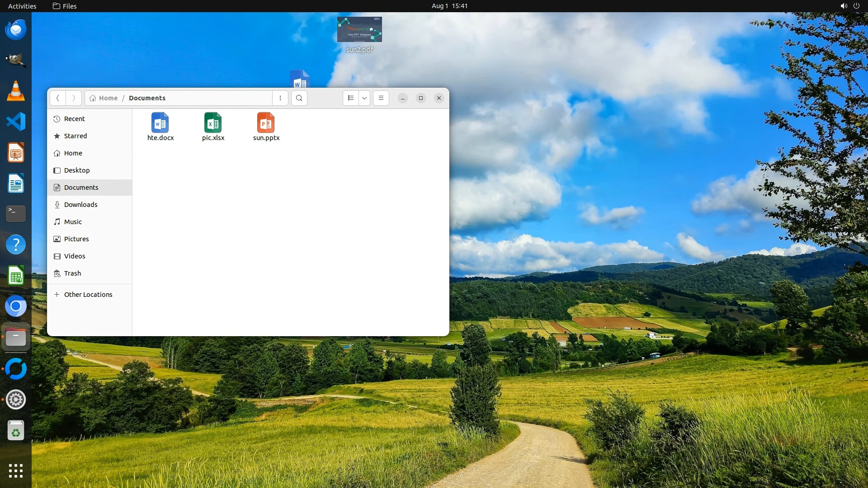Expand the view options dropdown arrow
Viewport: 868px width, 488px height.
click(x=364, y=98)
